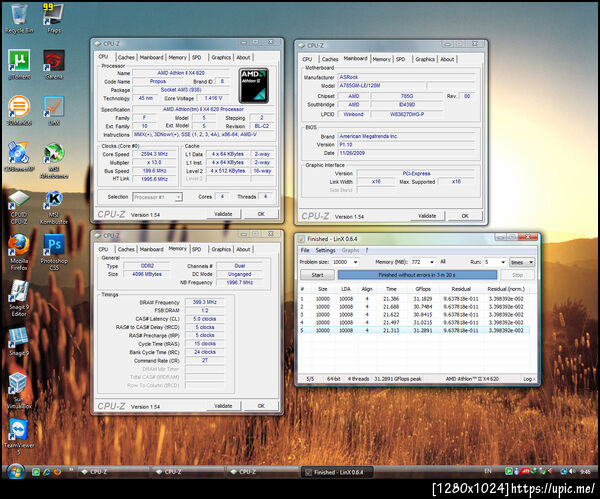
Task: Click OK in the Mainboard CPU-Z window
Action: [x=465, y=216]
